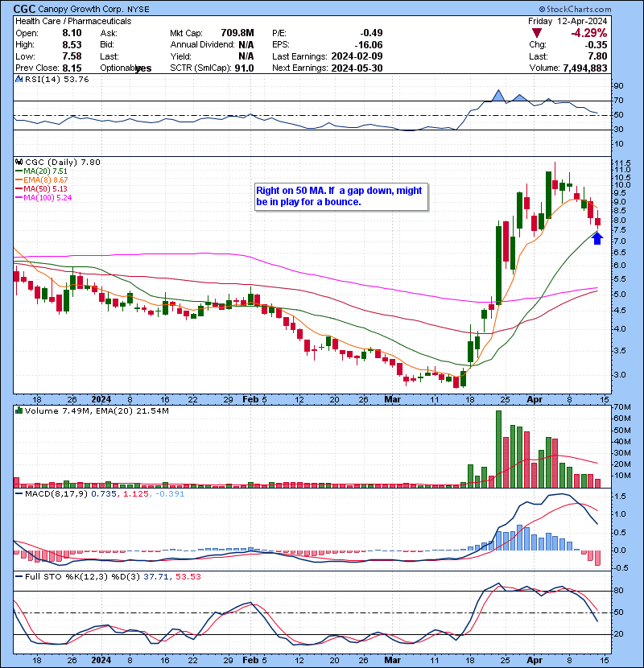Viewport: 644px width, 668px height.
Task: Click the MA(50) 5.13 legend text
Action: pos(45,188)
